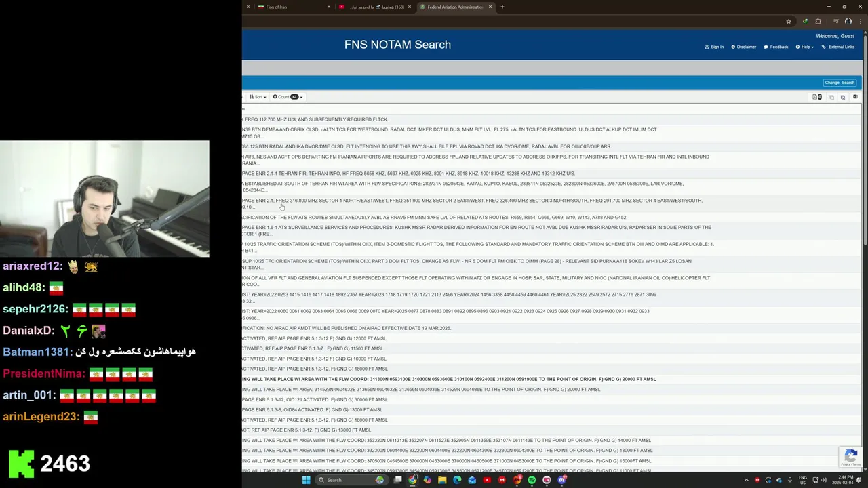Image resolution: width=868 pixels, height=488 pixels.
Task: Click NOTAM row beginning 'YEAR=2022 0253 1415'
Action: pyautogui.click(x=551, y=298)
